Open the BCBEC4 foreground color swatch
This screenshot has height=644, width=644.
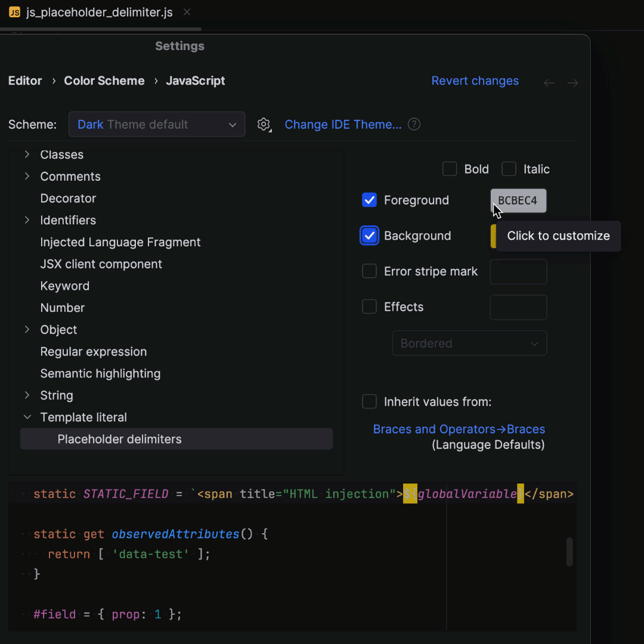518,200
